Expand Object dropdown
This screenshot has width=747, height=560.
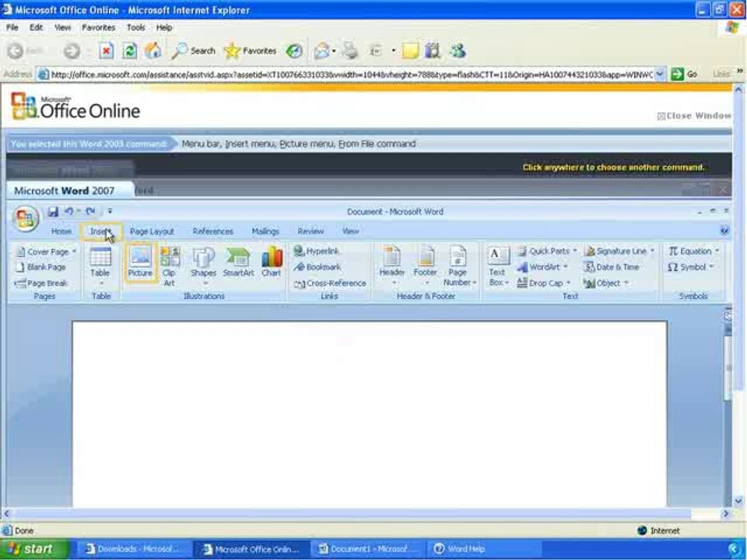pos(626,283)
